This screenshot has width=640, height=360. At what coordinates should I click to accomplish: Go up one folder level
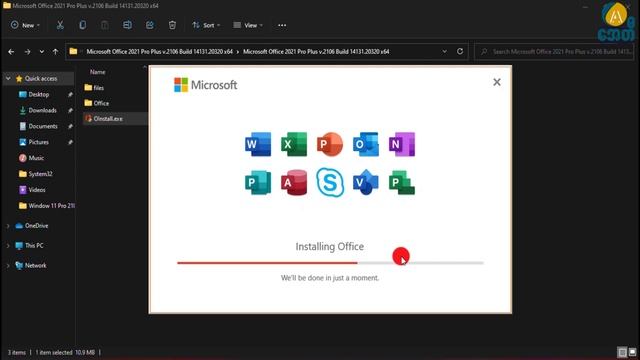[55, 52]
